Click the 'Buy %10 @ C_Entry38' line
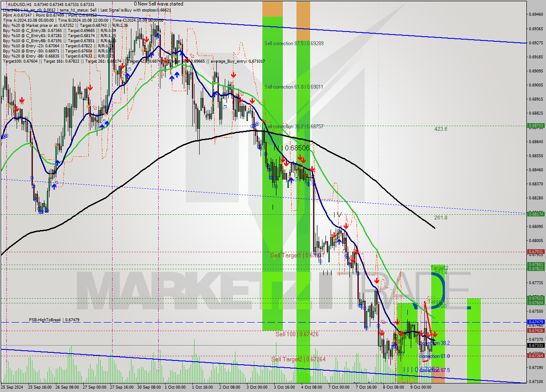Screen dimensions: 546x392 point(60,30)
